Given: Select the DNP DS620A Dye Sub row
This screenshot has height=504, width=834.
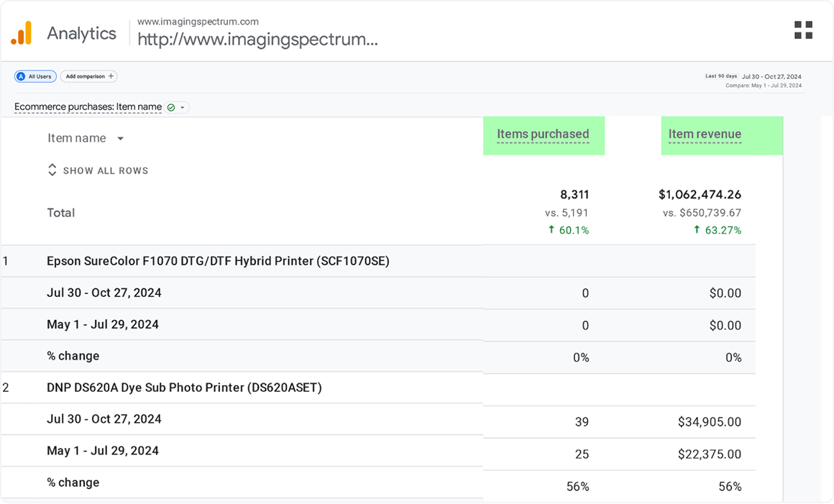Looking at the screenshot, I should coord(184,388).
